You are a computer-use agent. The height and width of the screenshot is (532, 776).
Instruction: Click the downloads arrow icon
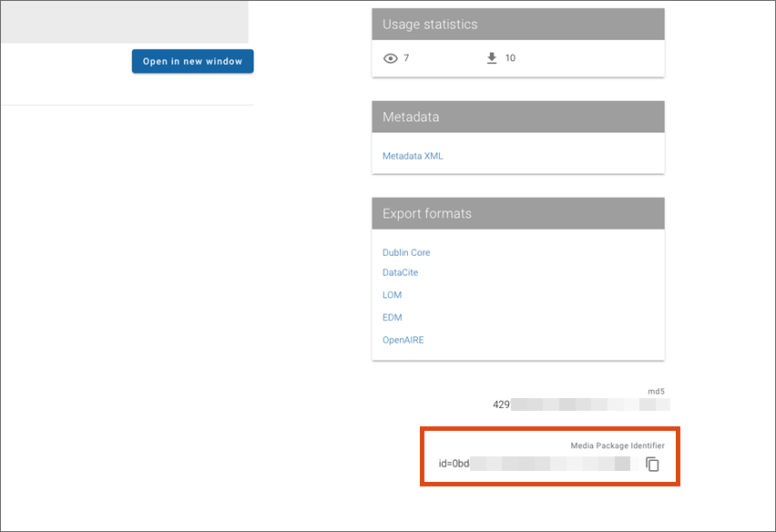(492, 58)
